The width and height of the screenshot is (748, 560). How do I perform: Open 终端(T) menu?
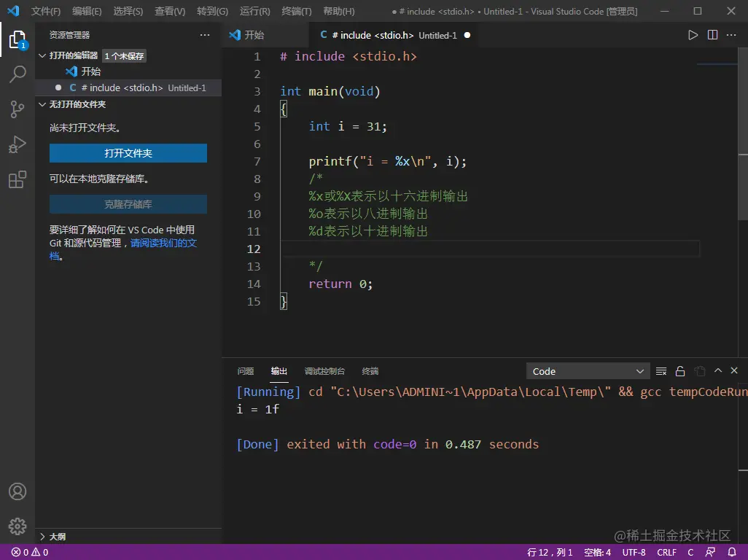[x=296, y=11]
